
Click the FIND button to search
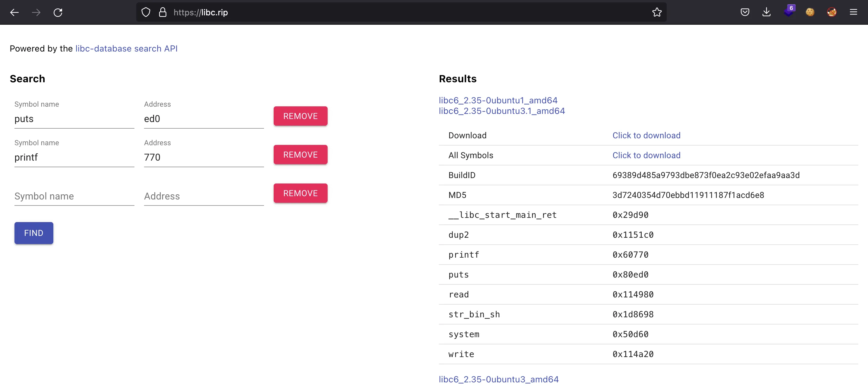(33, 233)
